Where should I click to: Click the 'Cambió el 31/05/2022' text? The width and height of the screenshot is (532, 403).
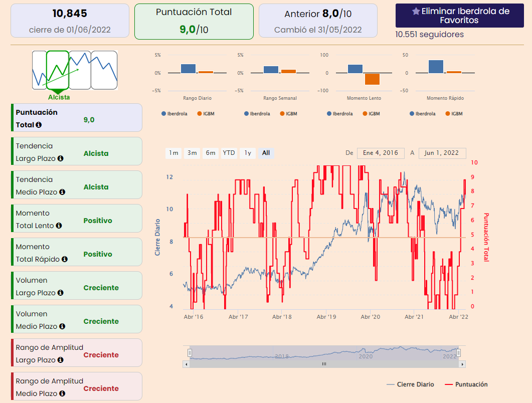318,30
